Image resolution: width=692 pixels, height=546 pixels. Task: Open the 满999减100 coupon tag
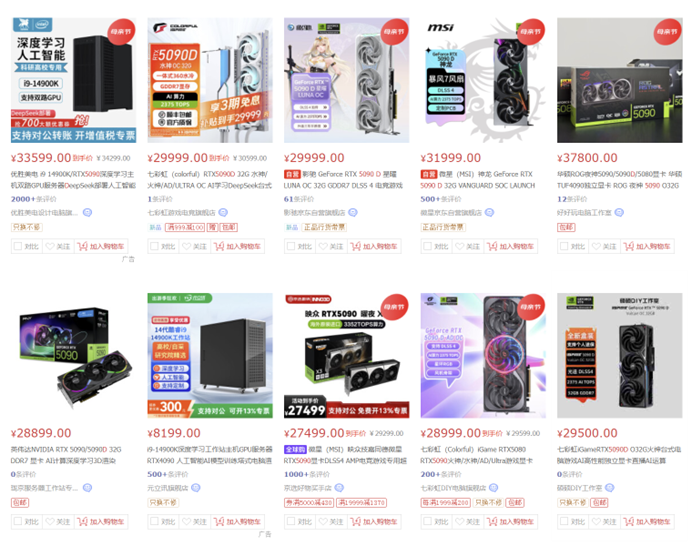point(185,227)
